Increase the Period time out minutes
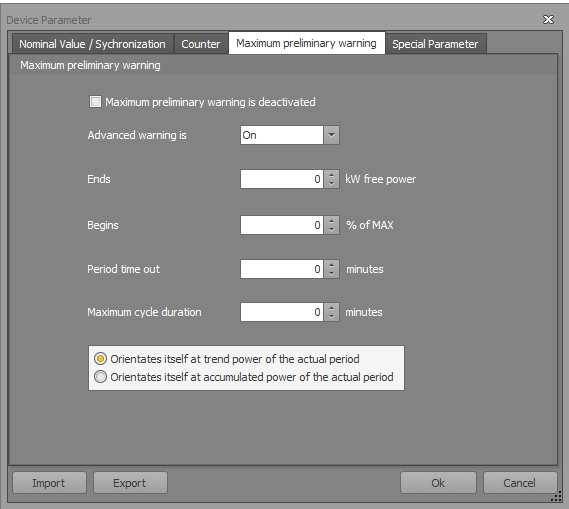 pos(331,264)
